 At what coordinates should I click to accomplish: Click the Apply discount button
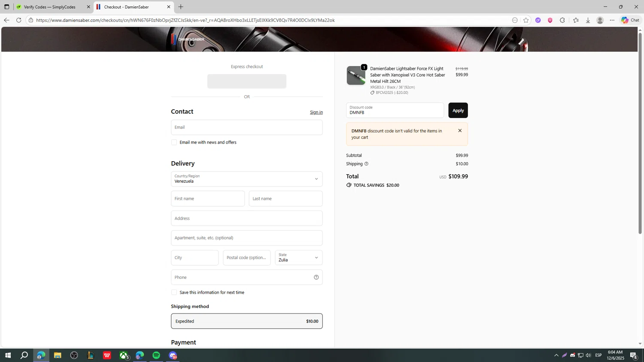point(458,110)
